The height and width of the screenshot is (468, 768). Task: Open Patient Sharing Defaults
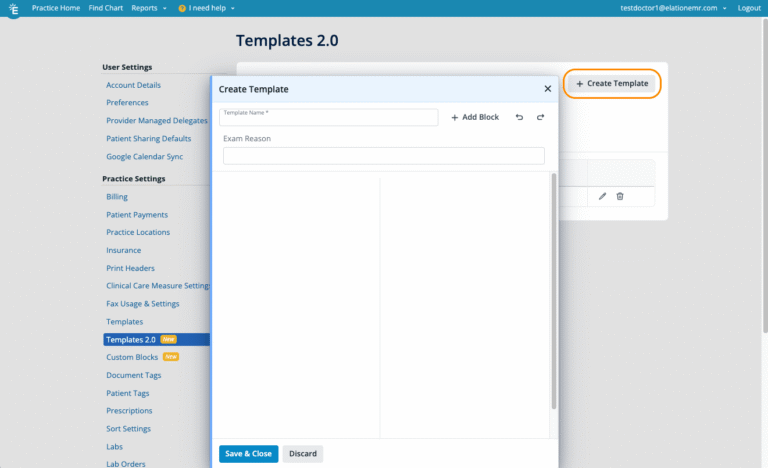click(148, 139)
